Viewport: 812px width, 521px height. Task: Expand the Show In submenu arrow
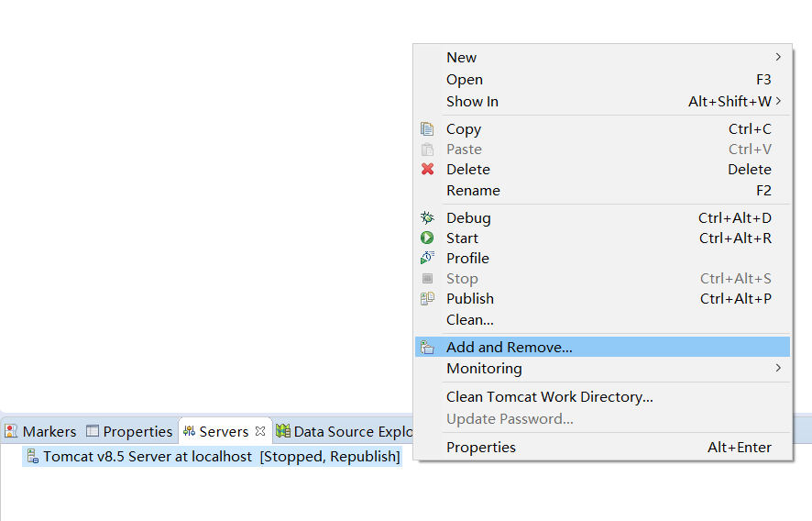pyautogui.click(x=778, y=102)
